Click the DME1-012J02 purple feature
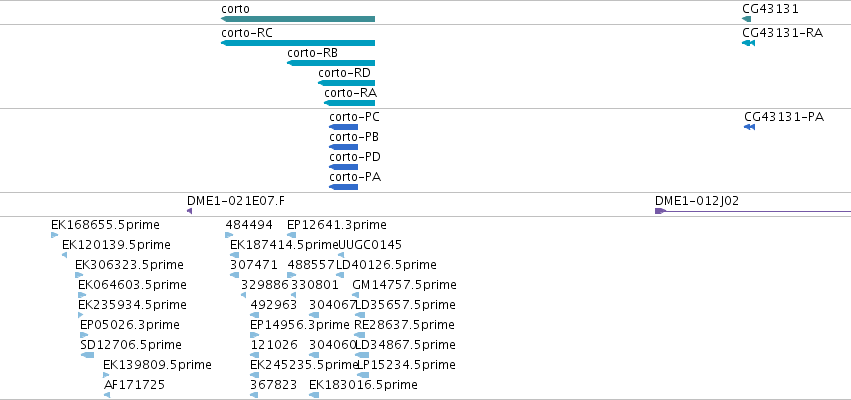851x400 pixels. pos(753,211)
